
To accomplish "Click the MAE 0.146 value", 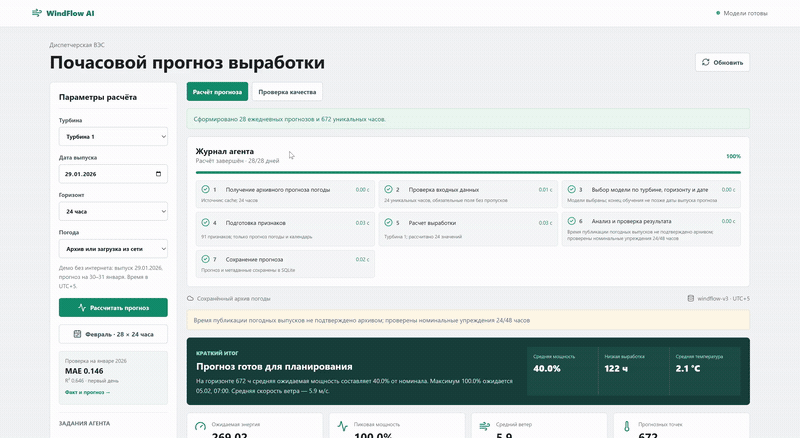I will click(x=84, y=371).
